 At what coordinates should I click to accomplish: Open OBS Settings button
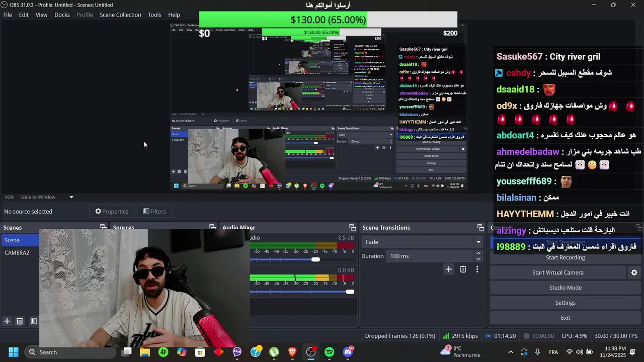[565, 303]
